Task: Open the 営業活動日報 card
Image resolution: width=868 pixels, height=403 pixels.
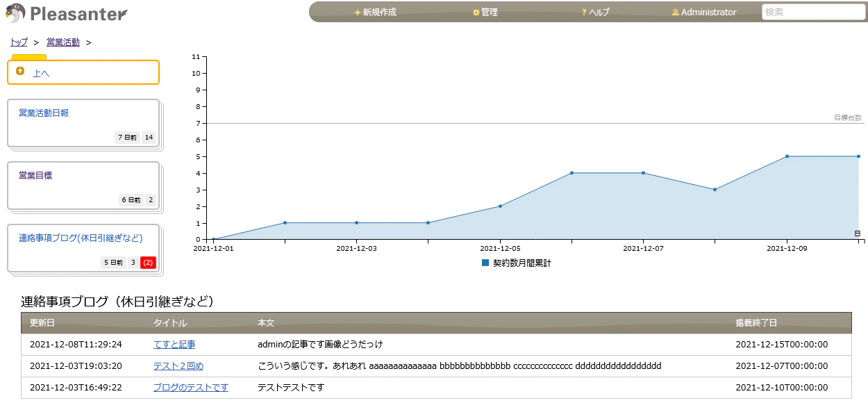Action: pos(83,123)
